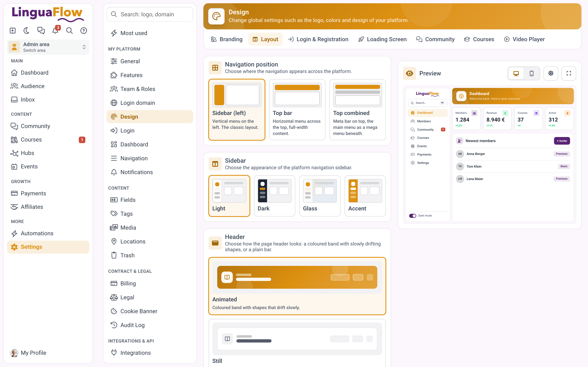Open notifications bell with badge
The width and height of the screenshot is (588, 367).
(x=56, y=30)
